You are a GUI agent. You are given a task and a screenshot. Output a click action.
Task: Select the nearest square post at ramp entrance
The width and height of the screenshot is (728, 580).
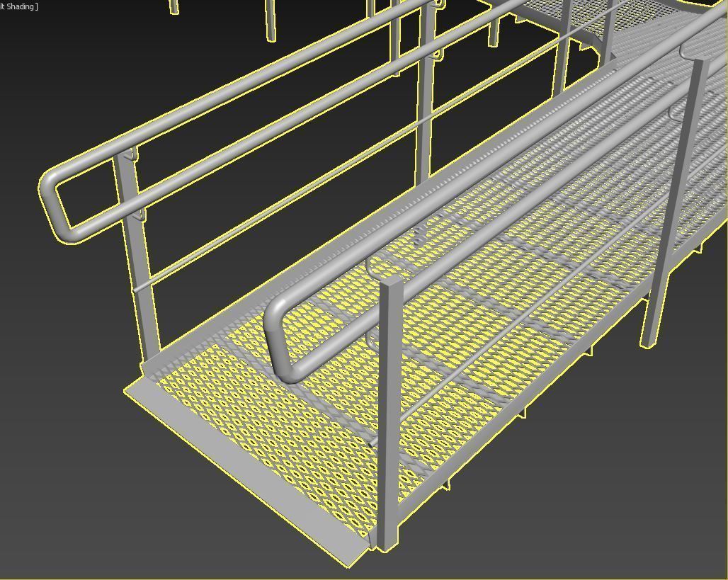(390, 414)
